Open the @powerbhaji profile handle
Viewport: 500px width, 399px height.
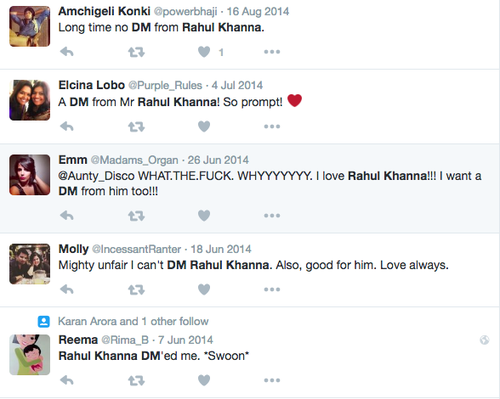pos(185,12)
